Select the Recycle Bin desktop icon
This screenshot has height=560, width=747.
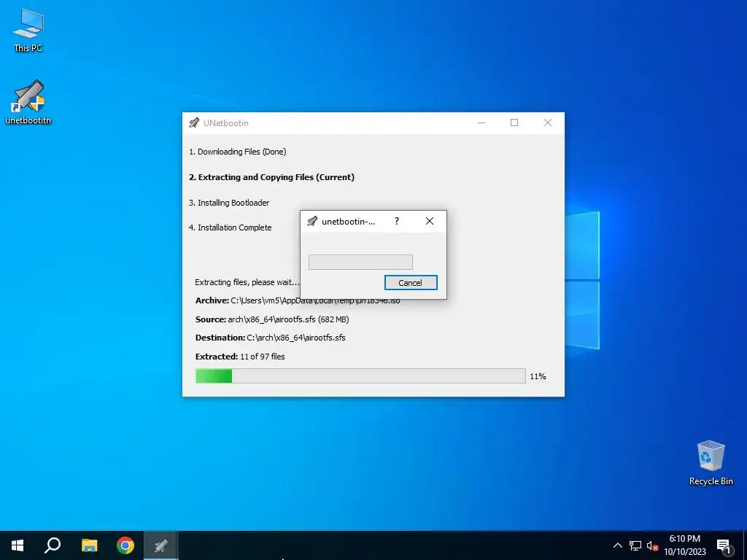click(711, 463)
